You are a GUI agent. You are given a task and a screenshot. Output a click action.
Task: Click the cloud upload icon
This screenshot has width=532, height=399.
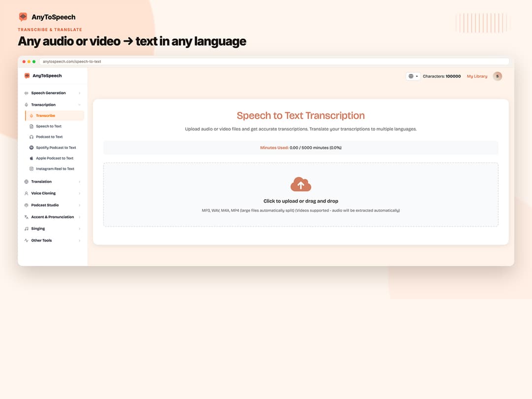(x=300, y=184)
